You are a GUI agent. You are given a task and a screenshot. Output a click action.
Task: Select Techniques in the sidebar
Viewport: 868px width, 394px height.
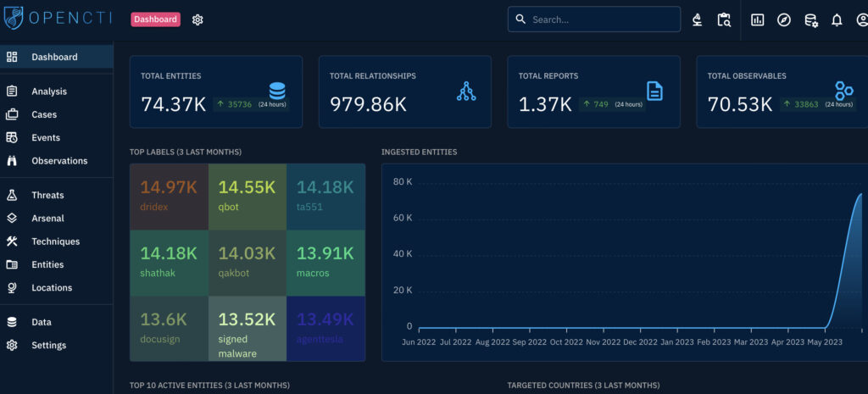pyautogui.click(x=55, y=241)
